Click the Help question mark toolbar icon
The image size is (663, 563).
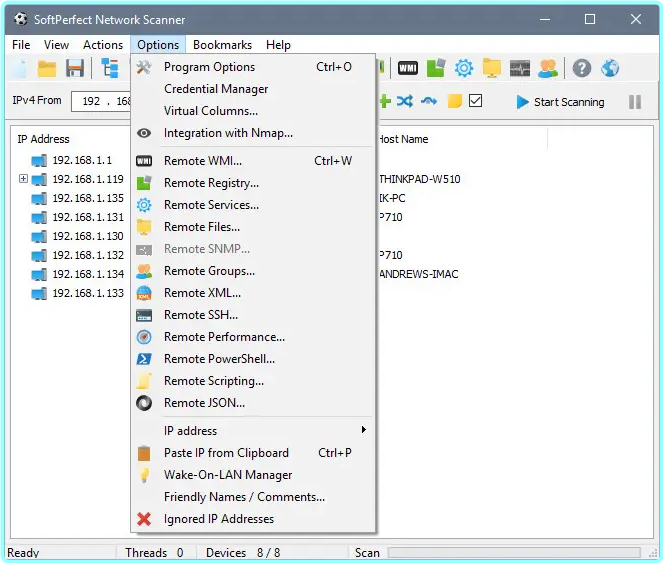pos(582,68)
